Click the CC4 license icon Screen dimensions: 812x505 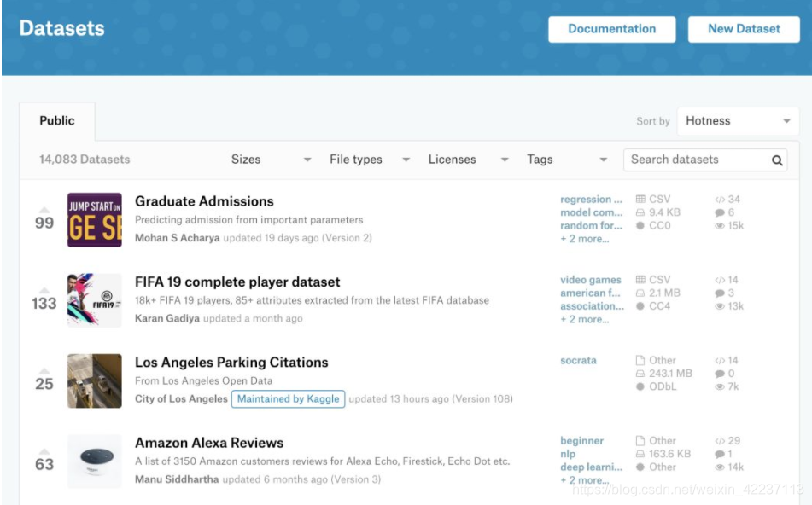(640, 306)
